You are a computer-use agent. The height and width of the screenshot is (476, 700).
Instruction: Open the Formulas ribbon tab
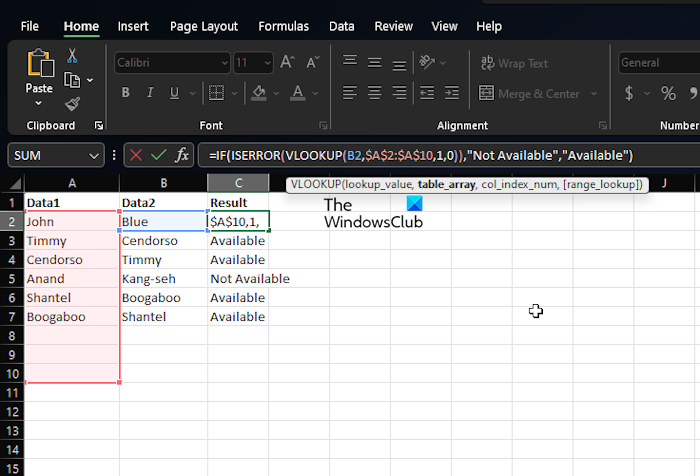click(x=283, y=26)
